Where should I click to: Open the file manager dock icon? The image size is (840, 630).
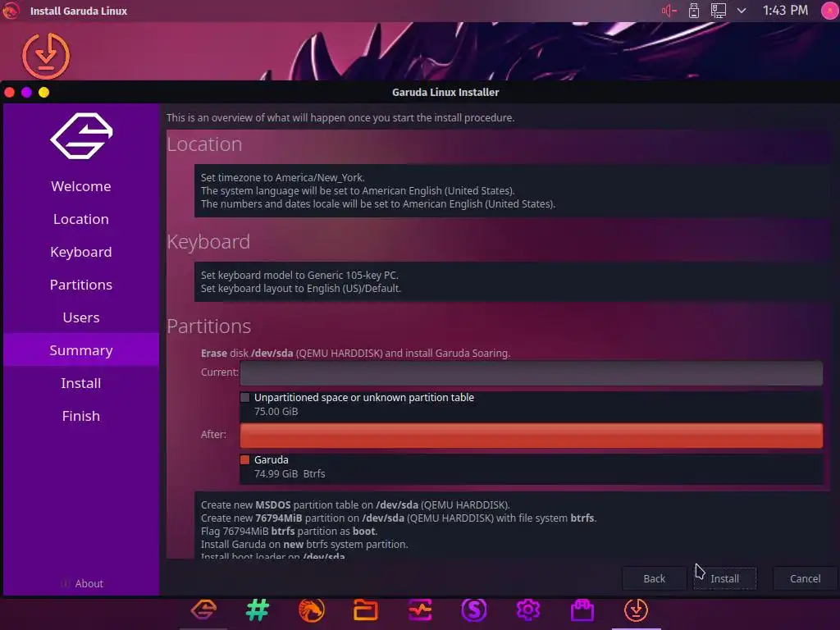pos(365,609)
